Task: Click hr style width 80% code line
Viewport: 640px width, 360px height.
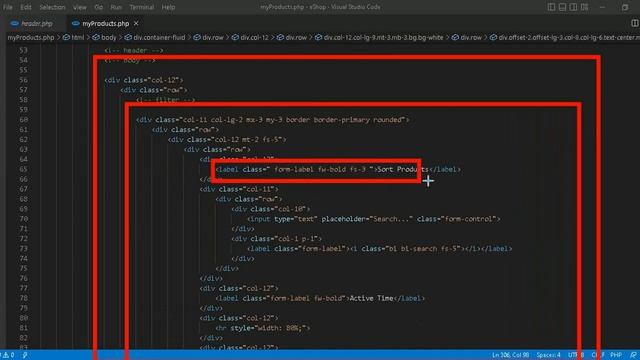Action: point(263,328)
